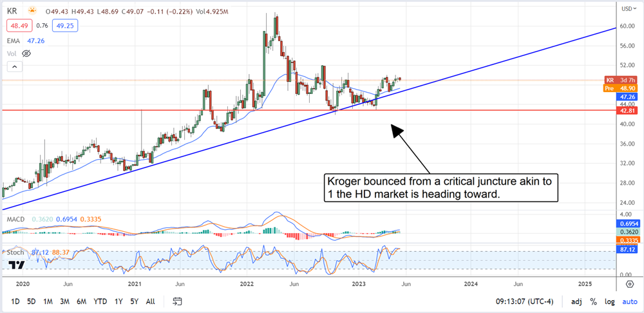The width and height of the screenshot is (644, 313).
Task: Select the EMA indicator label
Action: click(13, 41)
